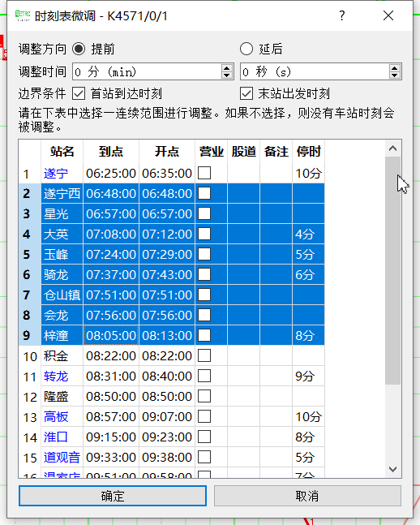This screenshot has width=420, height=525.
Task: Select the 转龙 station name cell
Action: (62, 376)
